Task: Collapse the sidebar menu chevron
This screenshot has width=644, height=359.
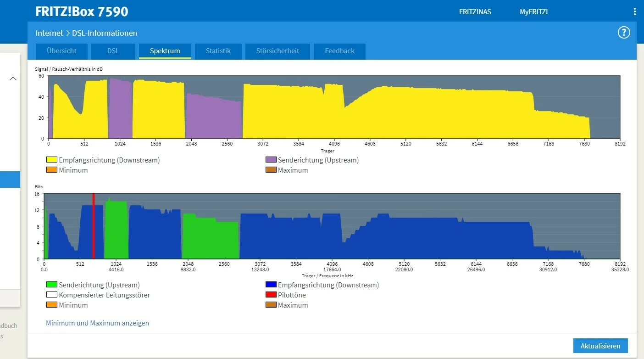Action: pyautogui.click(x=13, y=79)
